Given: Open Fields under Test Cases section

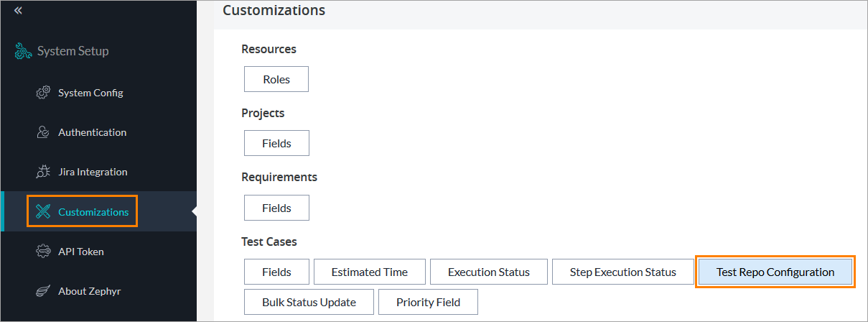Looking at the screenshot, I should pos(276,272).
